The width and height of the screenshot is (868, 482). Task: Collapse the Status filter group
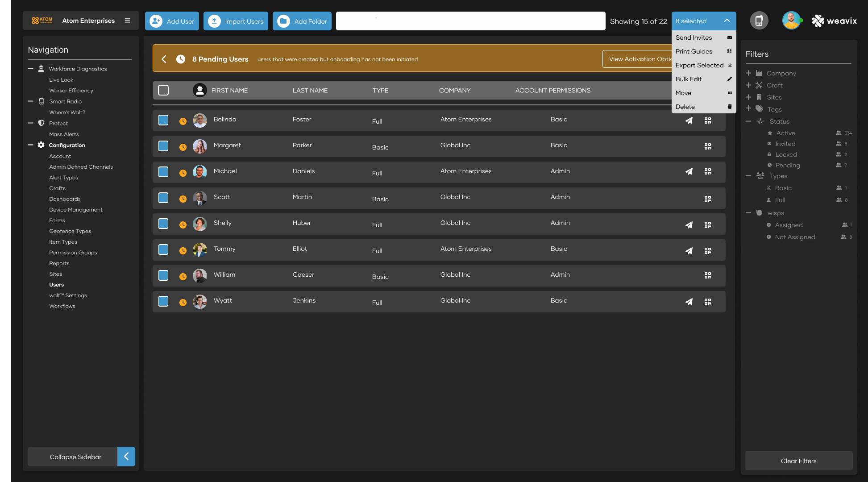[748, 121]
